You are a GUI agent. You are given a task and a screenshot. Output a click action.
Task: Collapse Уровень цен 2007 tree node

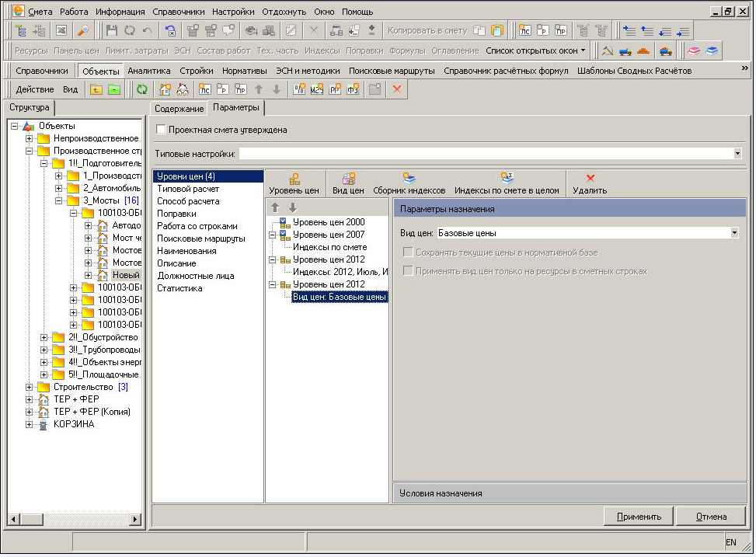[x=273, y=235]
